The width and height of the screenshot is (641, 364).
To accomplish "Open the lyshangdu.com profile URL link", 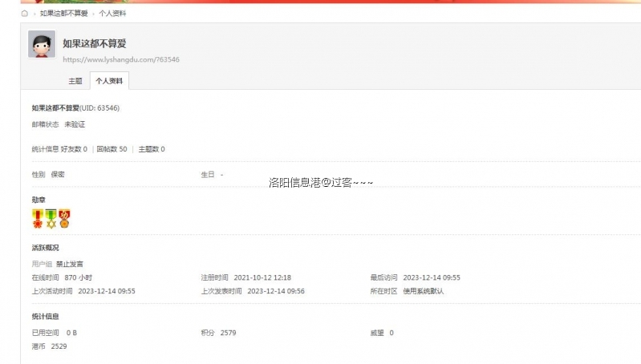I will point(121,59).
